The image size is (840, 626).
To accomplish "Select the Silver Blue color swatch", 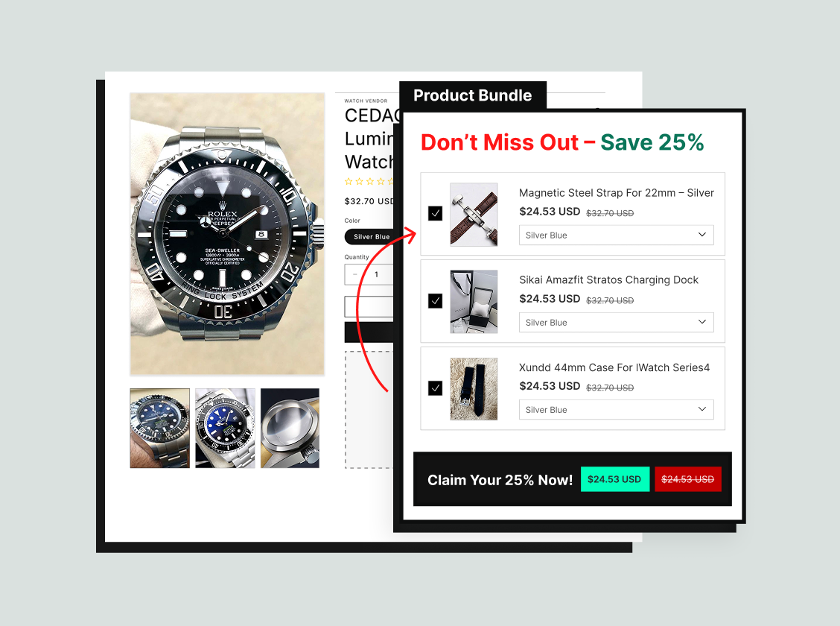I will (369, 237).
